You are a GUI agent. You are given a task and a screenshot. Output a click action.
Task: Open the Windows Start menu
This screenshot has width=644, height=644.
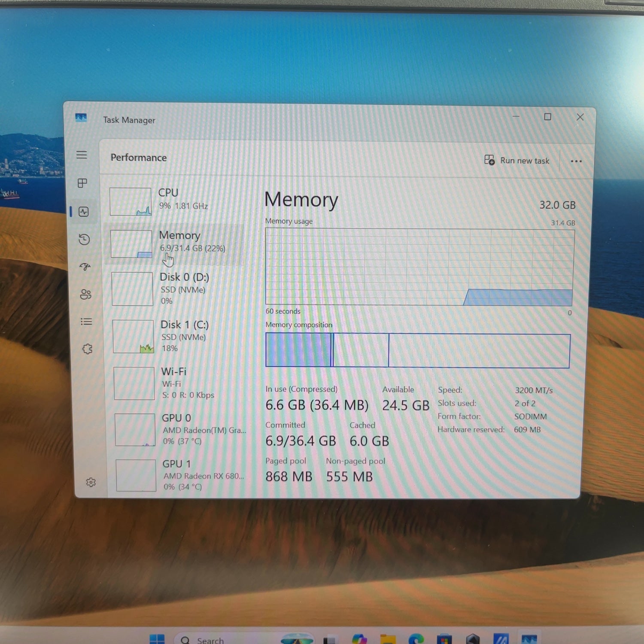(x=157, y=639)
